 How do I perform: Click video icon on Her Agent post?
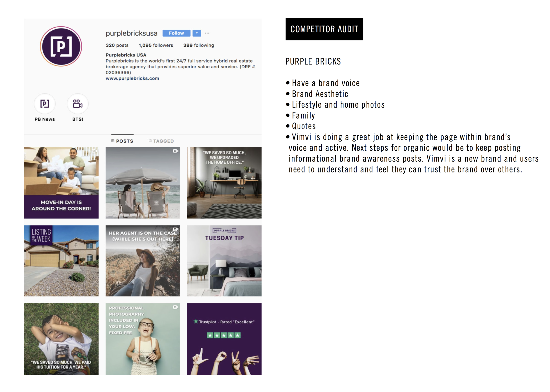(176, 229)
